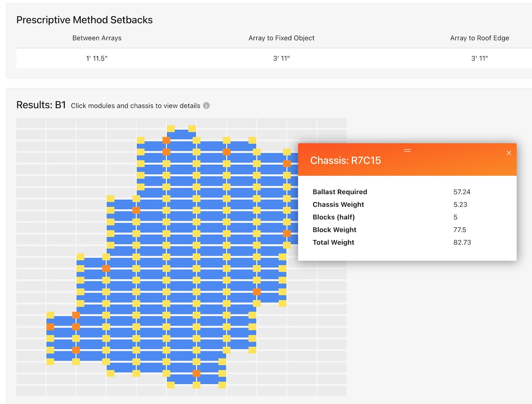Click the Results: B1 heading
Screen dimensions: 532x404
pyautogui.click(x=41, y=105)
